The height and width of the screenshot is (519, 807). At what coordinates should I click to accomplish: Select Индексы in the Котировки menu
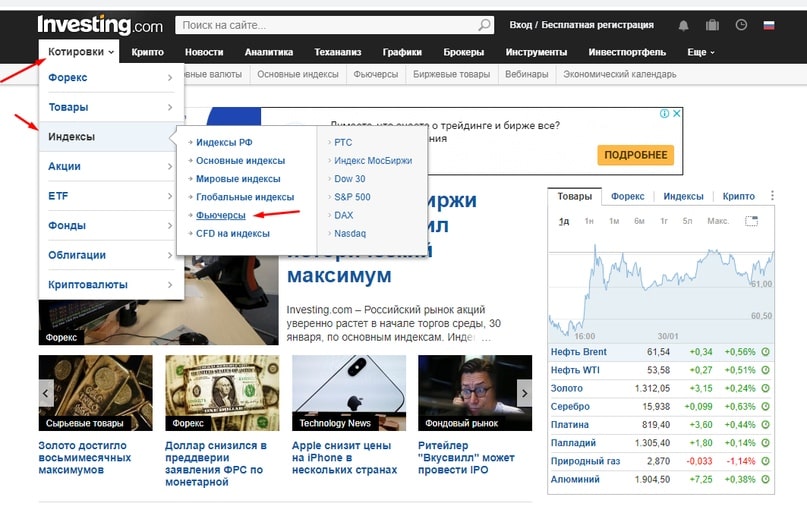108,136
